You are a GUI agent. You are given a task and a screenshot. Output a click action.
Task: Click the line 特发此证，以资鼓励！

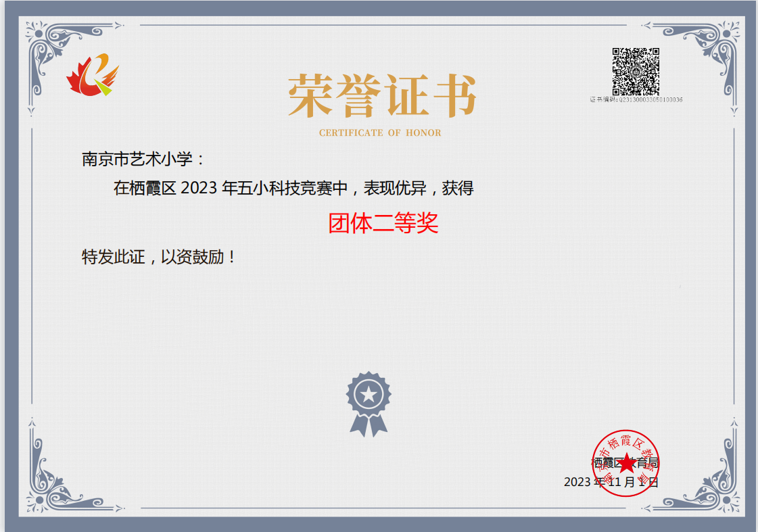tap(158, 257)
